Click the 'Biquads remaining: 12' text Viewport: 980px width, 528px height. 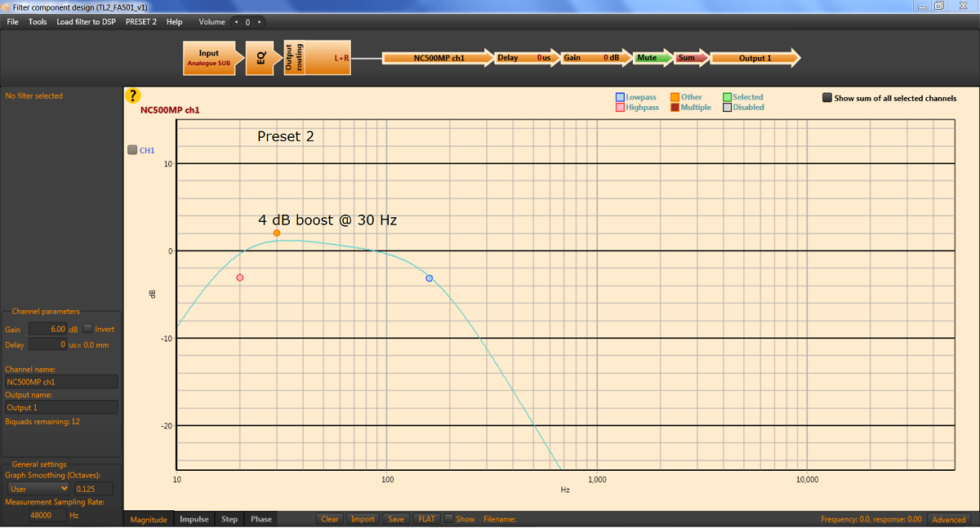(x=42, y=422)
